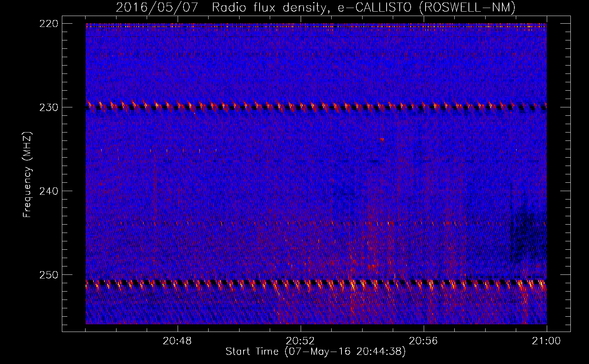Click the 240 frequency tick label
The width and height of the screenshot is (589, 364).
pyautogui.click(x=49, y=191)
